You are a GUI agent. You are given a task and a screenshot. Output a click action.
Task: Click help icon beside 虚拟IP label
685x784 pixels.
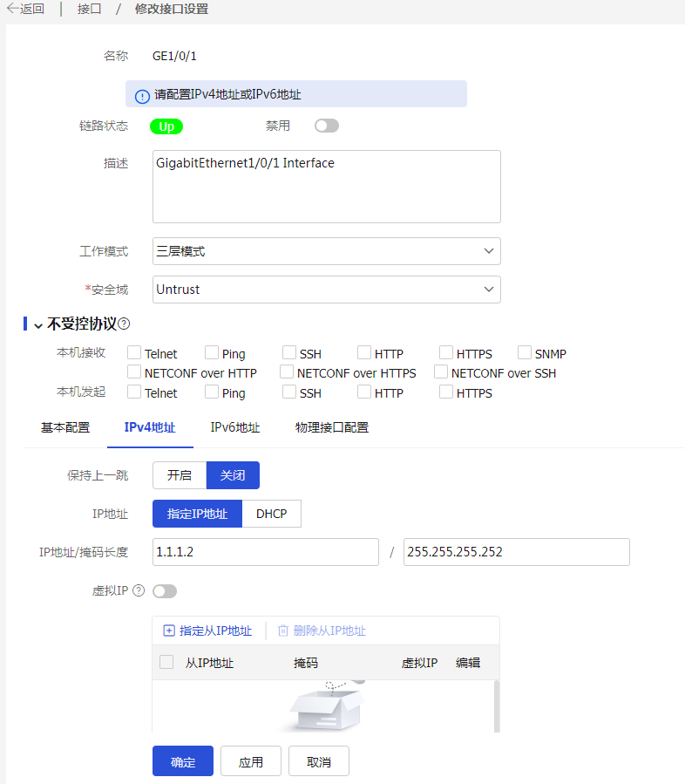(x=139, y=590)
